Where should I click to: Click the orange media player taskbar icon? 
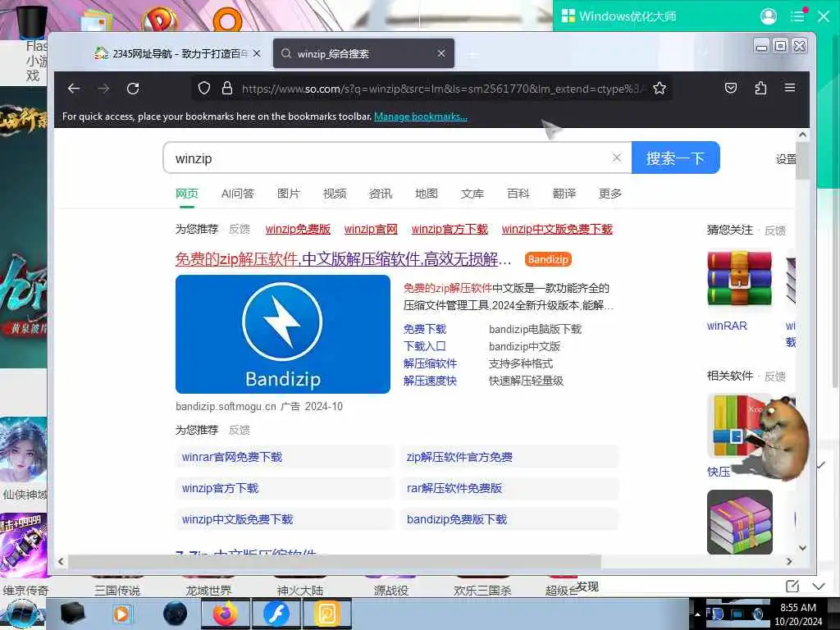pos(121,614)
